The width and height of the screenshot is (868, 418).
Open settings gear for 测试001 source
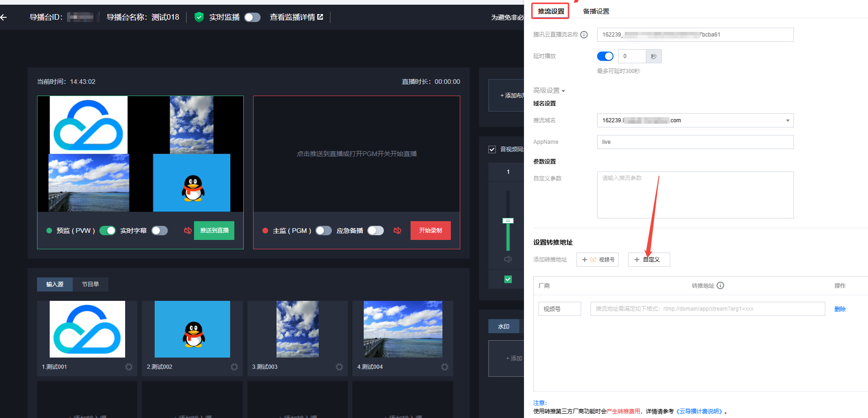click(129, 367)
